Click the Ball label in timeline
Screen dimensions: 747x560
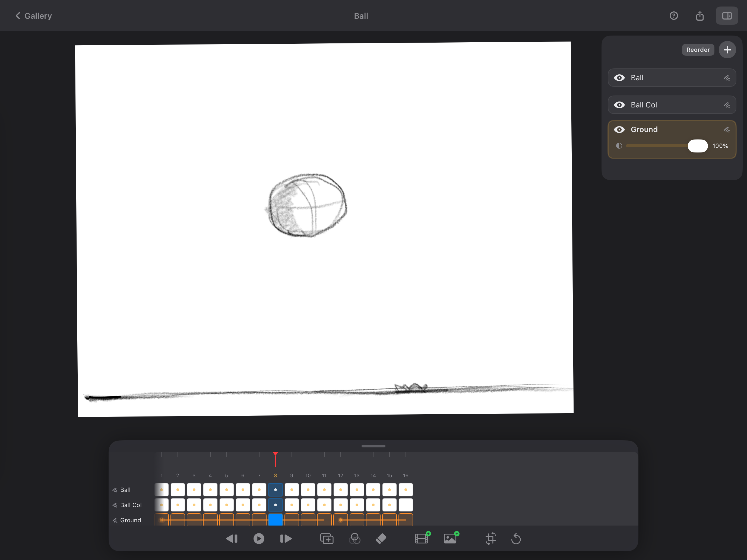pyautogui.click(x=125, y=490)
